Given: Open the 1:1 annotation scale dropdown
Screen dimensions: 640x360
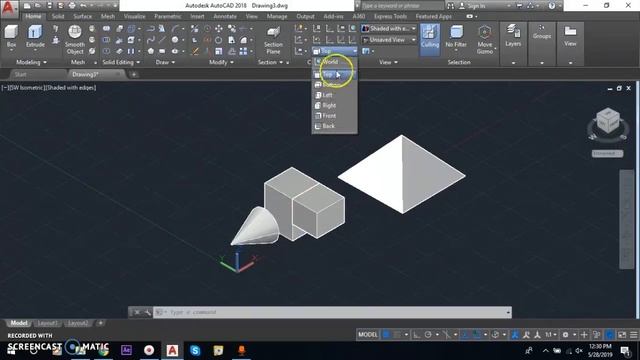Looking at the screenshot, I should [x=551, y=335].
